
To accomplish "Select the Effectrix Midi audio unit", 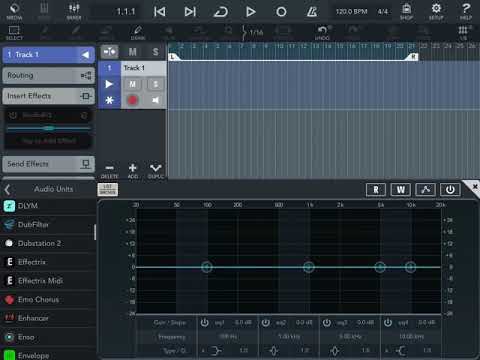I will [48, 281].
